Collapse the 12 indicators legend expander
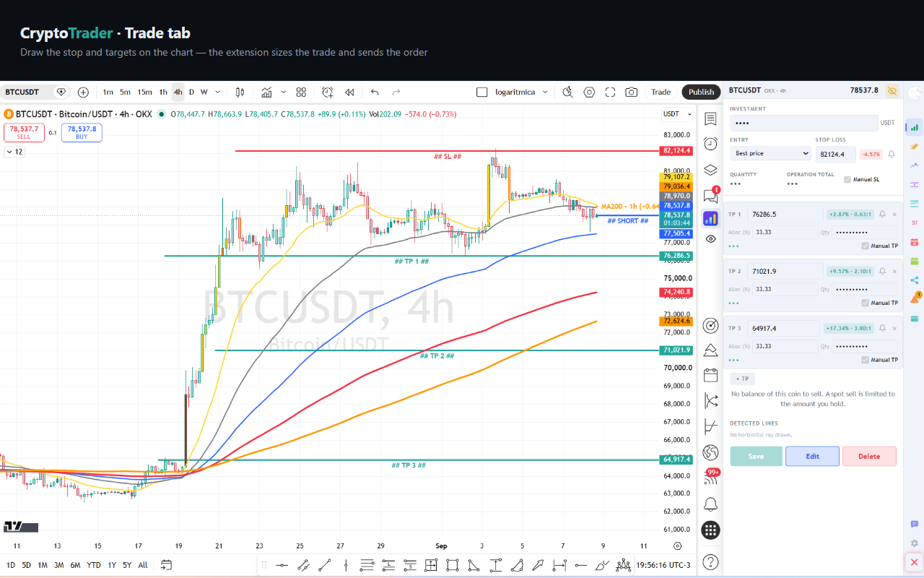This screenshot has height=578, width=924. coord(14,152)
